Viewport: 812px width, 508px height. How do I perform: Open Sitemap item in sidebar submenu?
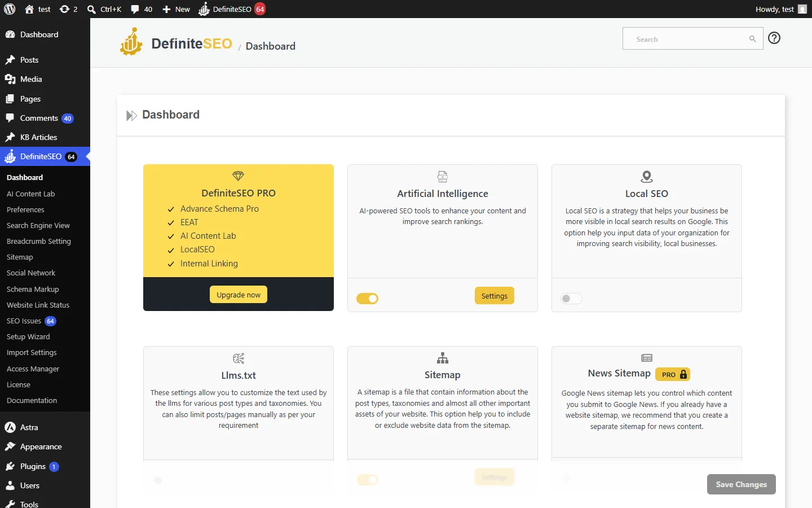20,257
